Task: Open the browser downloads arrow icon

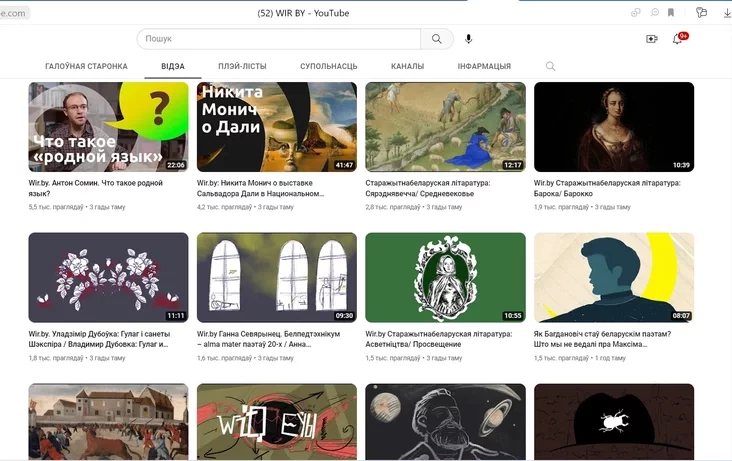Action: tap(727, 13)
